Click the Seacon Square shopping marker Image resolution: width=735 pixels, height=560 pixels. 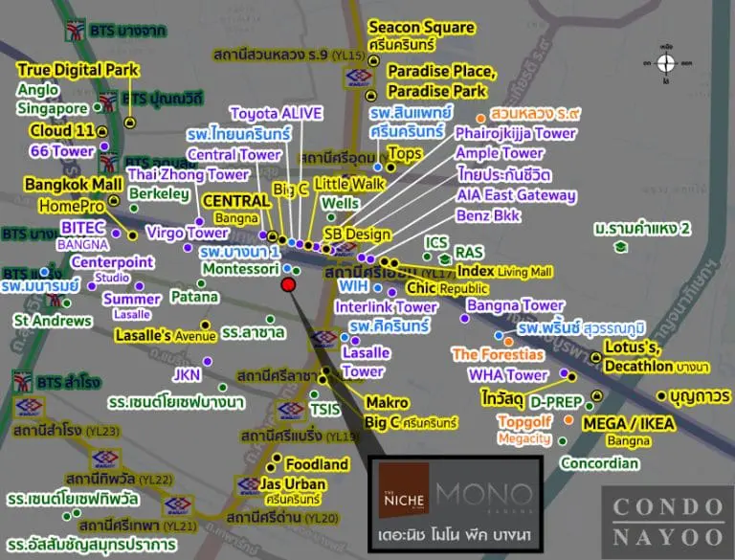coord(373,60)
